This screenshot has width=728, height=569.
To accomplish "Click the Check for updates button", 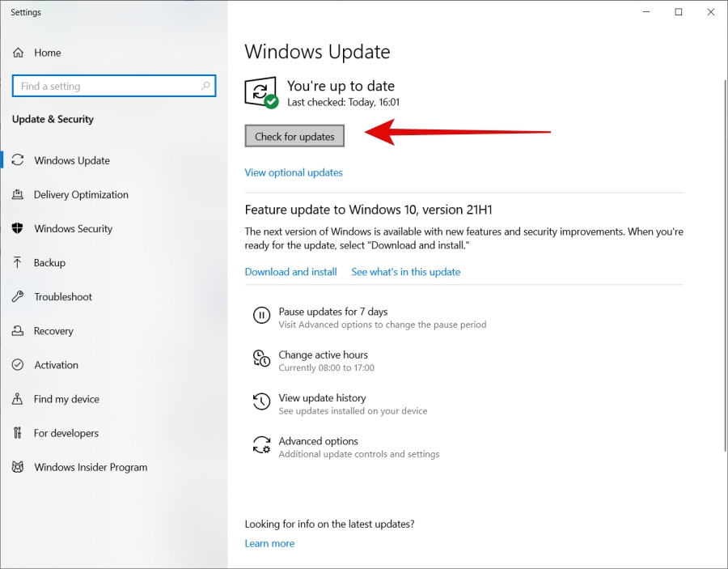I will [x=294, y=136].
